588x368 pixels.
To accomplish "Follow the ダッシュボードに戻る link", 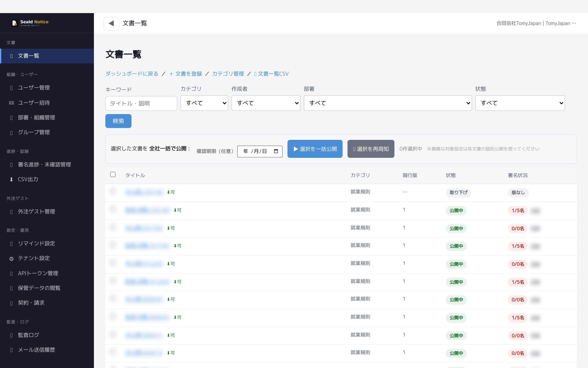I will (x=132, y=74).
